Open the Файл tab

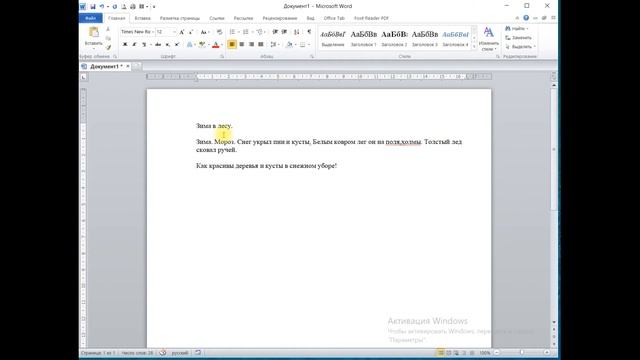tap(91, 18)
